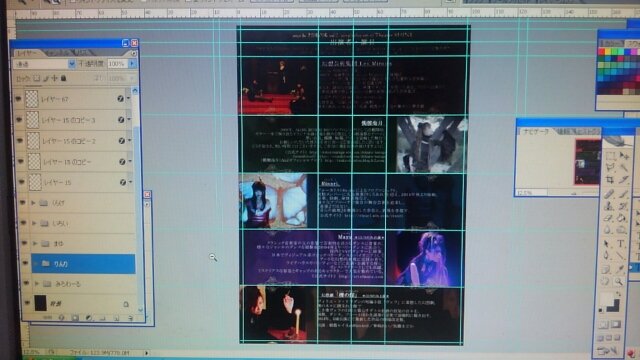640x360 pixels.
Task: Select the Path Selection tool
Action: [x=607, y=244]
